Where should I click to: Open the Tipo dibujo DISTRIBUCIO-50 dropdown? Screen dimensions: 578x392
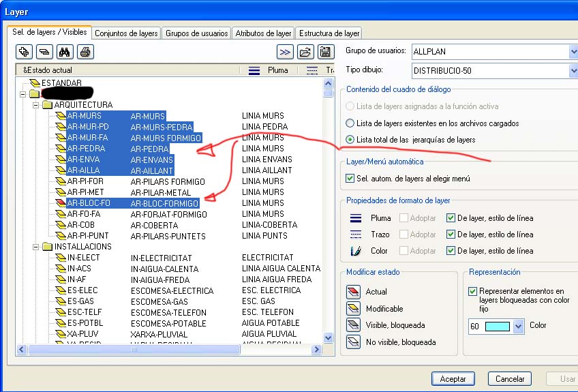click(573, 70)
